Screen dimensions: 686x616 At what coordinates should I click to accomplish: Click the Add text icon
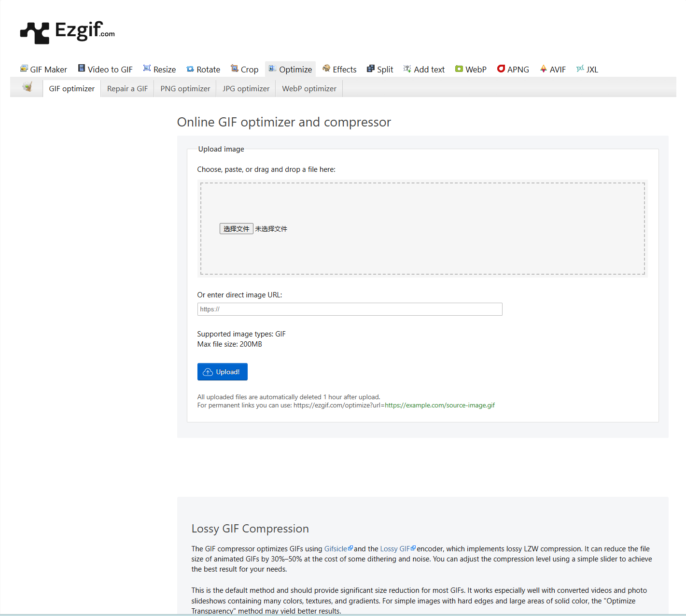tap(407, 69)
